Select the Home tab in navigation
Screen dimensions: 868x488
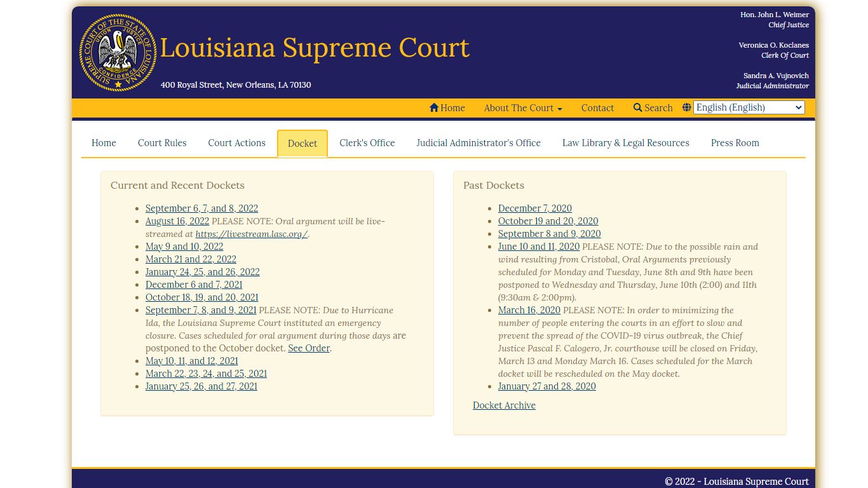pos(104,143)
